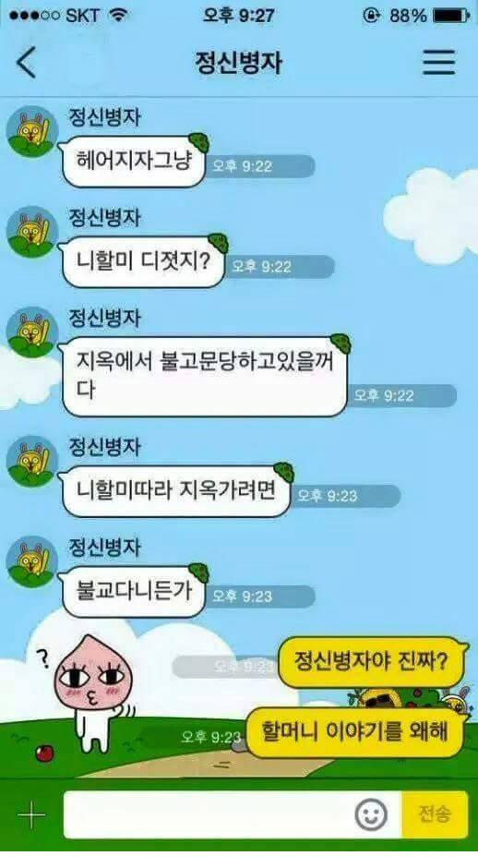Screen dimensions: 478x868
Task: Open the emoticon smiley picker
Action: [x=371, y=814]
